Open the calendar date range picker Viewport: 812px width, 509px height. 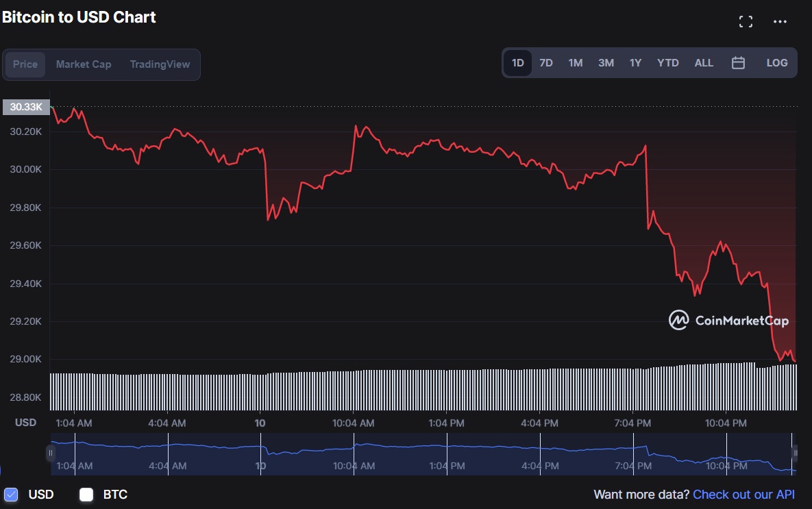pyautogui.click(x=738, y=63)
